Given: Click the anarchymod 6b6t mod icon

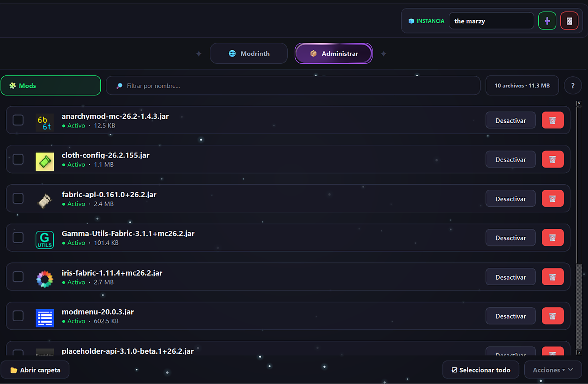Looking at the screenshot, I should tap(44, 122).
